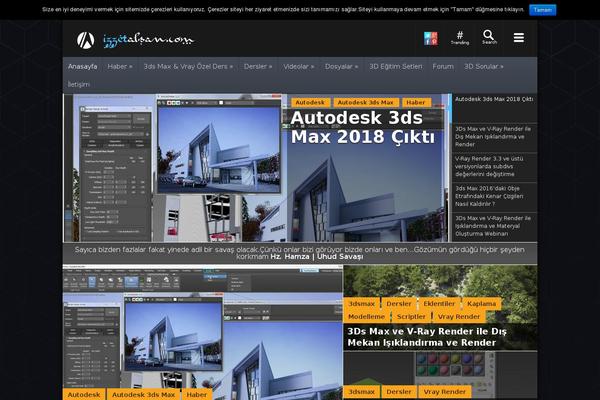Expand the Haber » menu

(120, 66)
